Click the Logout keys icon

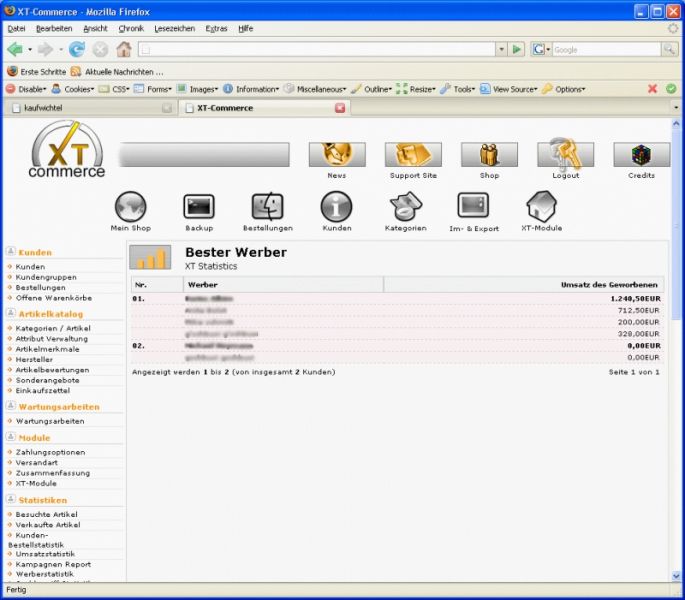[565, 154]
